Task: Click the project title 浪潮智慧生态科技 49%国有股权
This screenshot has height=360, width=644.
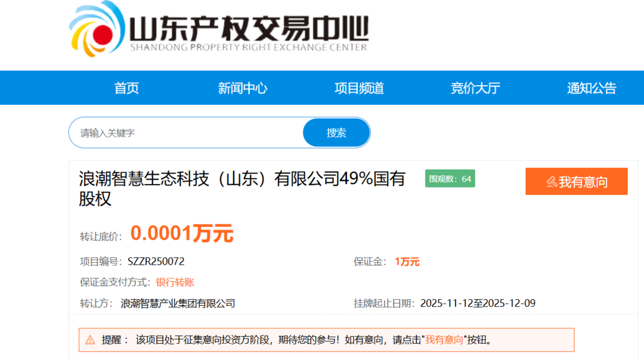Action: click(x=241, y=188)
